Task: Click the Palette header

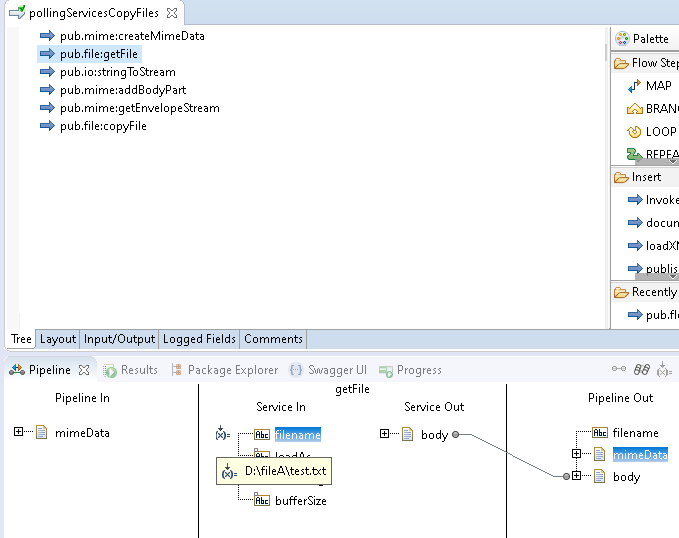Action: pos(645,39)
